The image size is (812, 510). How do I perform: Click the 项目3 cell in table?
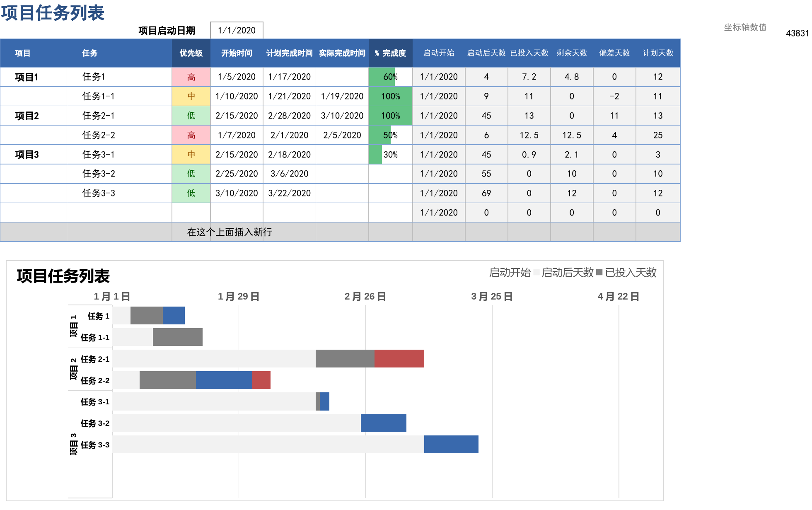coord(34,155)
